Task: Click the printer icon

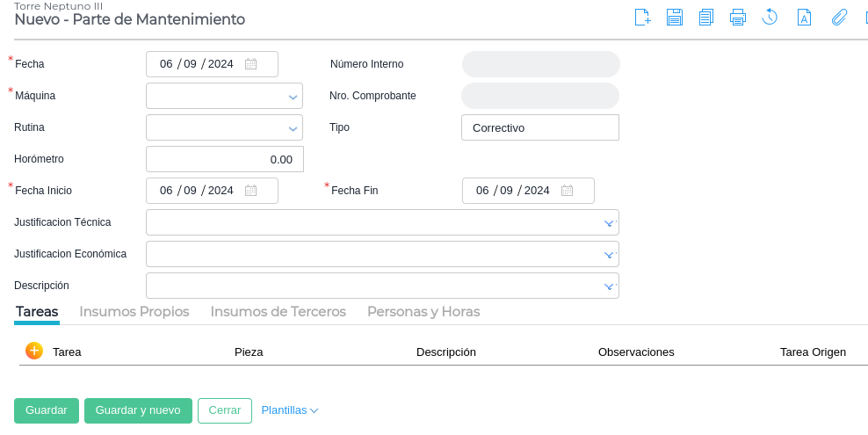Action: (x=738, y=18)
